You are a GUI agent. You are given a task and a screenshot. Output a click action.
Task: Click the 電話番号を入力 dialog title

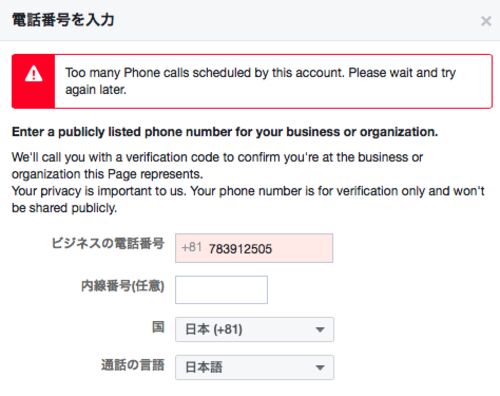pos(63,20)
